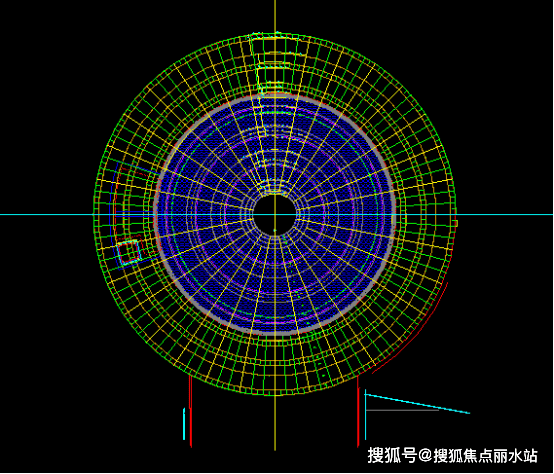
Task: Click the long sloped cyan line at bottom right
Action: click(417, 403)
